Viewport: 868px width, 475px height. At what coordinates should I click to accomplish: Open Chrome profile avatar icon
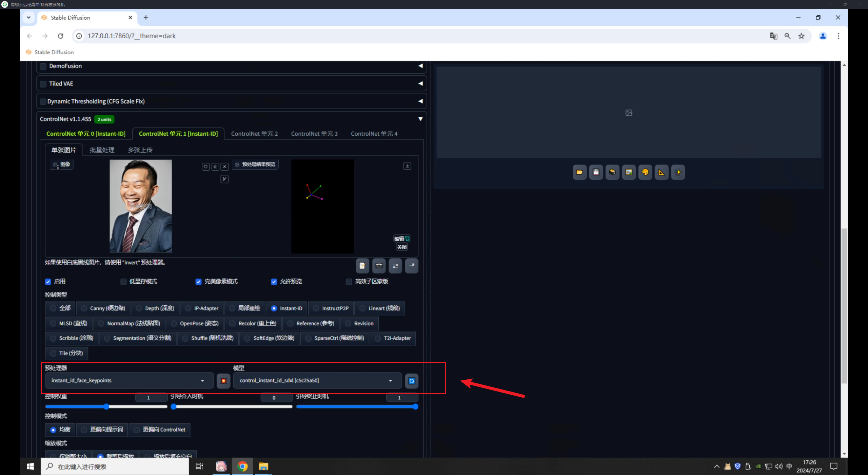click(823, 36)
